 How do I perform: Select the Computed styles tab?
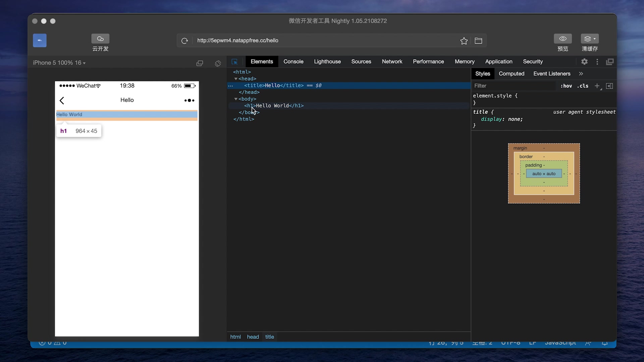coord(511,73)
